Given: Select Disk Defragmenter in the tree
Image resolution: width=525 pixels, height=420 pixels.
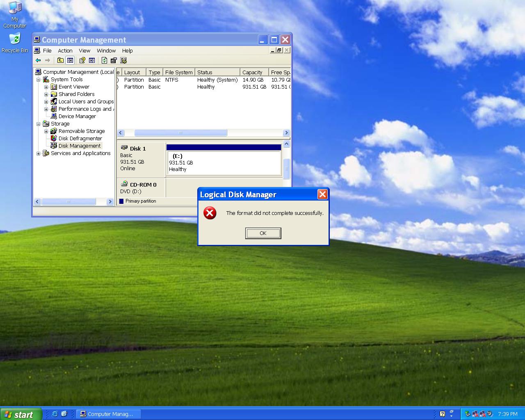Looking at the screenshot, I should tap(80, 139).
